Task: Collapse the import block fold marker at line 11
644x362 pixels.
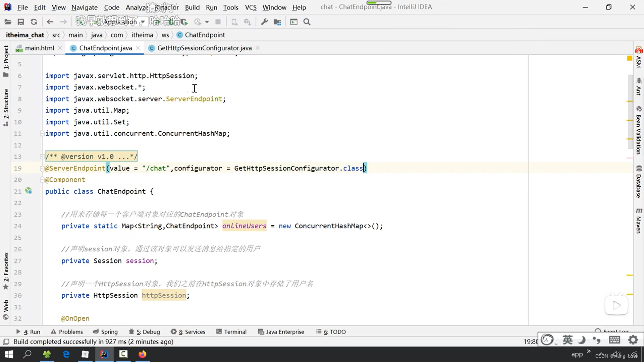Action: point(42,133)
